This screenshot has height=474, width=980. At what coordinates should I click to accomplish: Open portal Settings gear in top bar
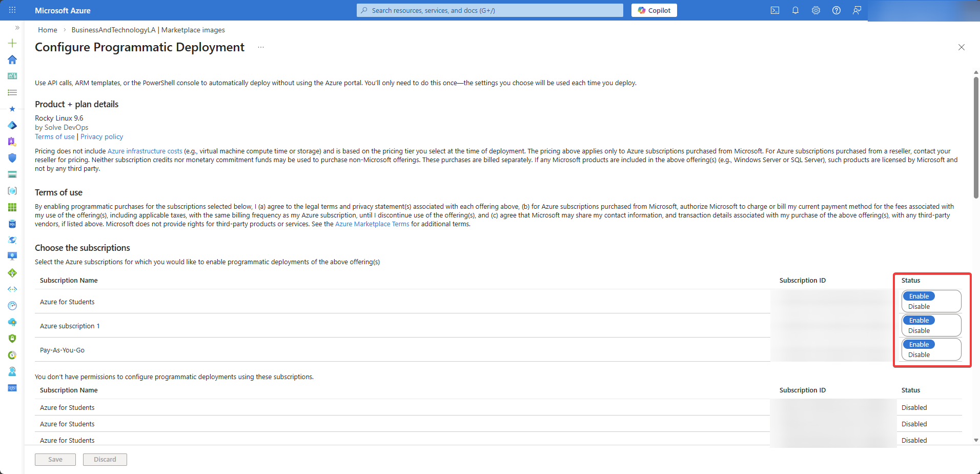pos(816,10)
